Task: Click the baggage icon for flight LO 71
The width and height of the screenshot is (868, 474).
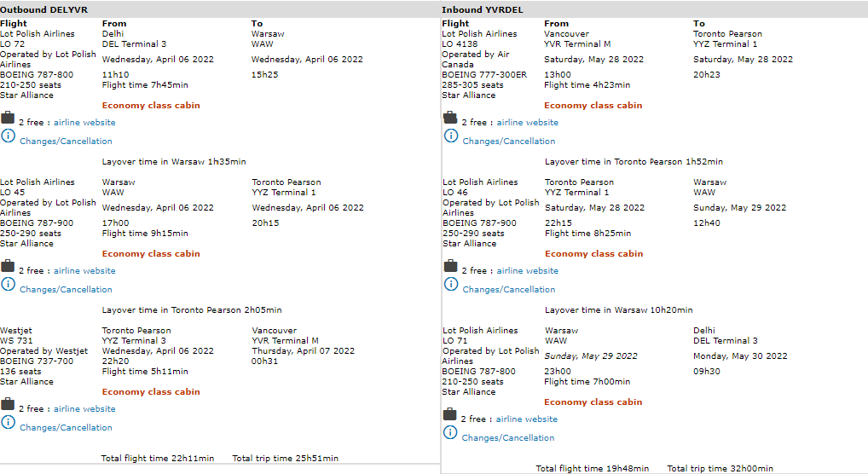Action: (450, 414)
